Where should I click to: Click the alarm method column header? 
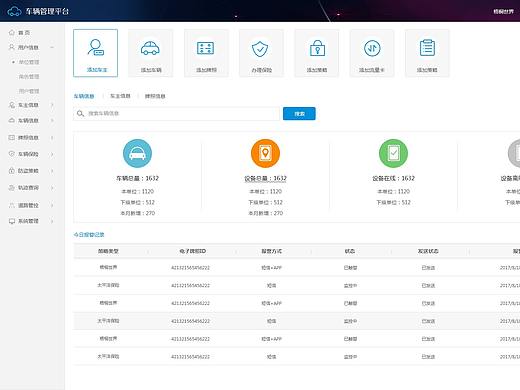pos(272,251)
